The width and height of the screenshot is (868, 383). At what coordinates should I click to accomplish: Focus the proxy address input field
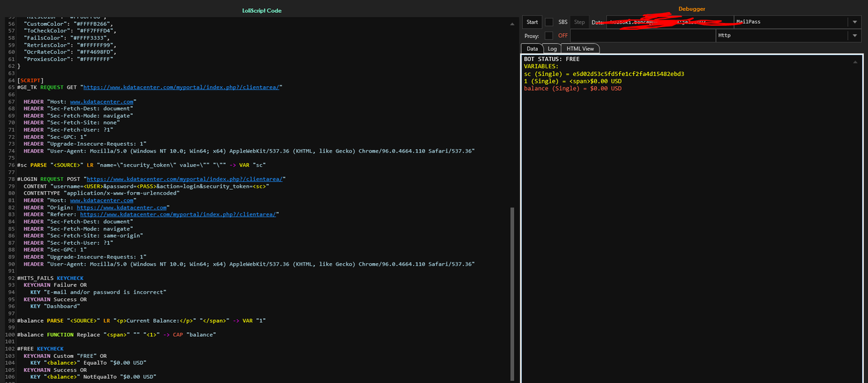(643, 36)
